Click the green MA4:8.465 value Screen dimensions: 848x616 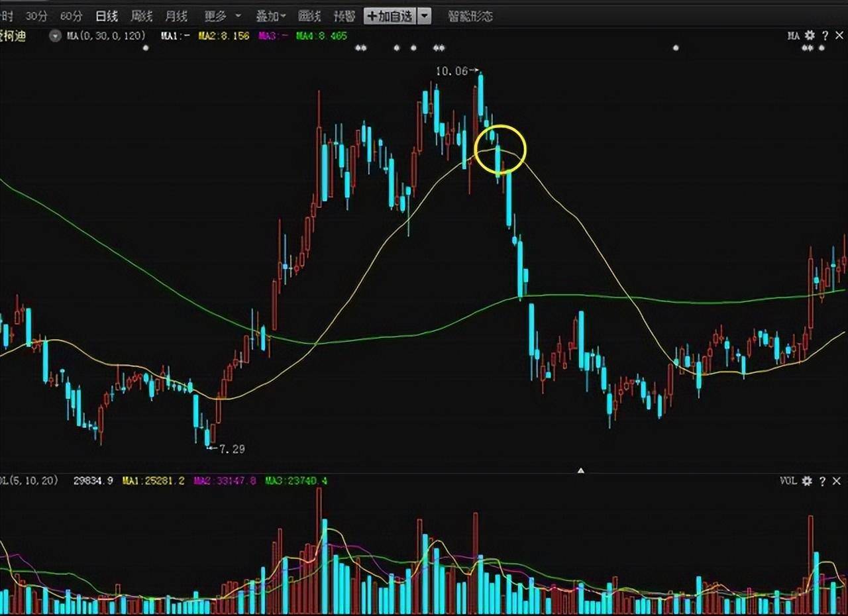(x=323, y=36)
